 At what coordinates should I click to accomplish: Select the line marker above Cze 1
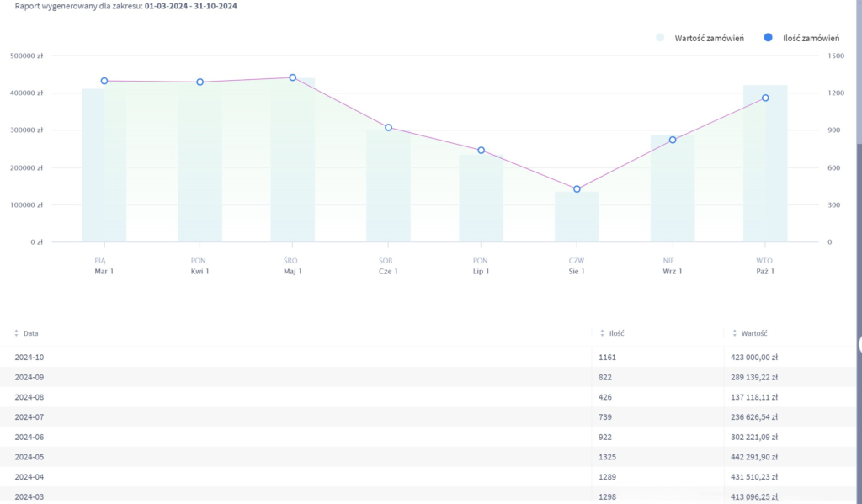click(x=388, y=128)
